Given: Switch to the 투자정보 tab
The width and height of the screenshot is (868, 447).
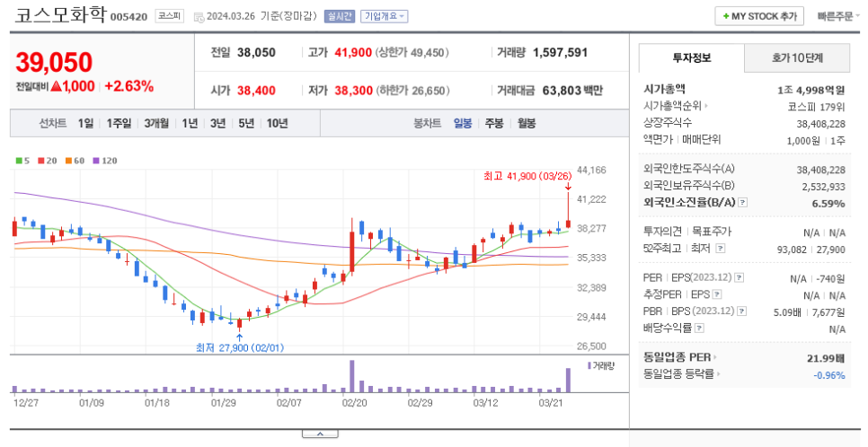Looking at the screenshot, I should (x=691, y=57).
